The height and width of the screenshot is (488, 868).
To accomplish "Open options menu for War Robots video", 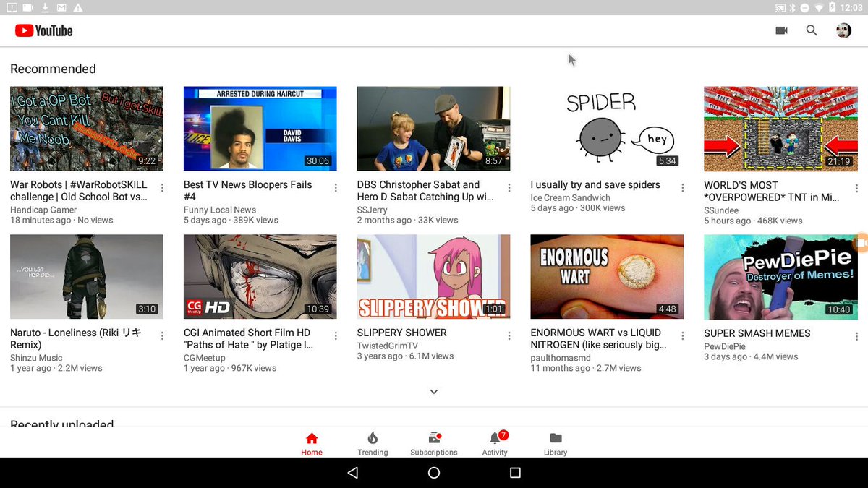I will (162, 188).
